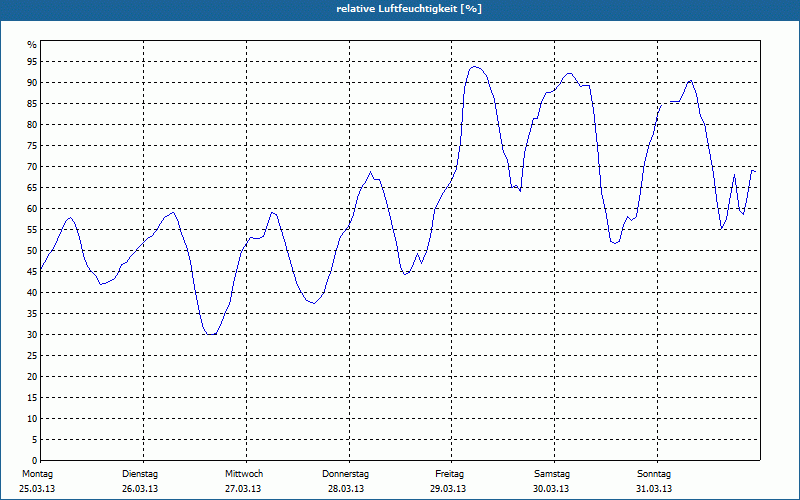Click the chart title 'relative Luftfeuchtigkeit [%]'

(x=409, y=9)
